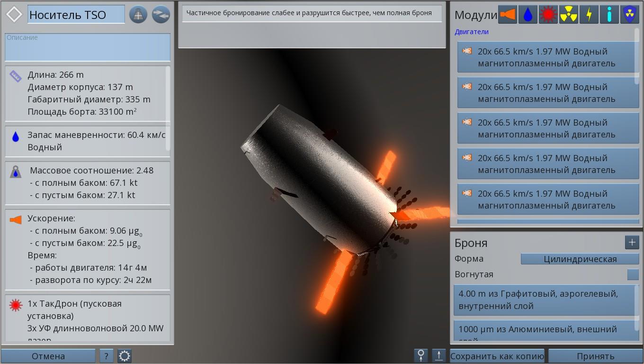Click the Отмена button

[x=48, y=356]
